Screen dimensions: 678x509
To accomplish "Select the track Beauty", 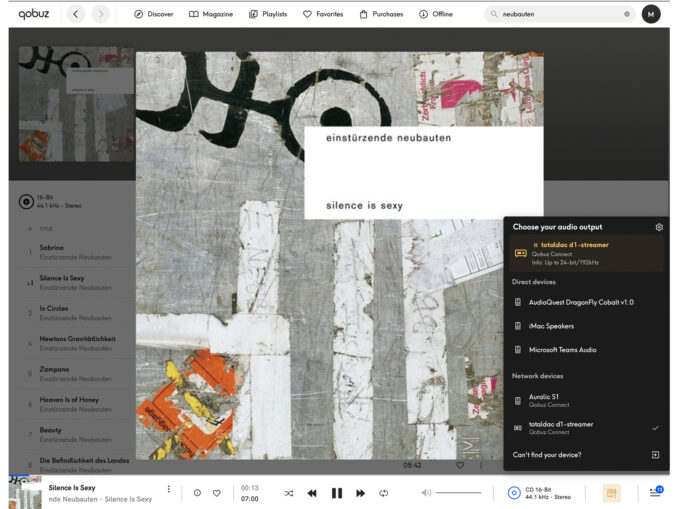I will click(50, 430).
